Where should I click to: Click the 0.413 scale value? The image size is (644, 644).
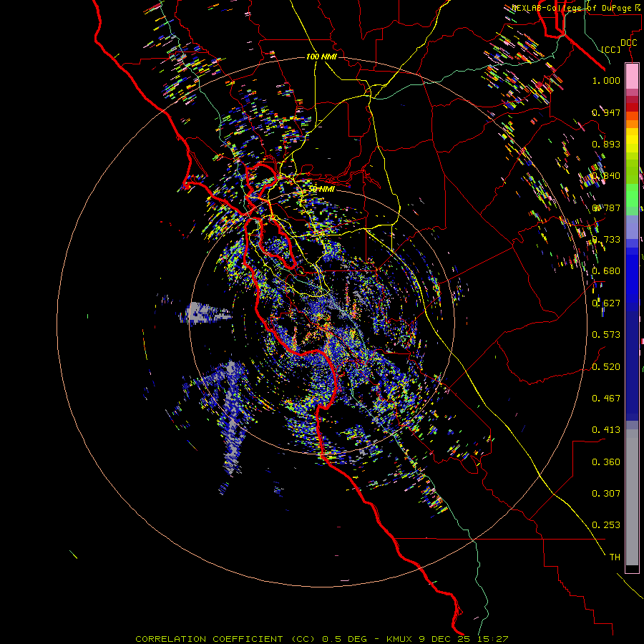pyautogui.click(x=606, y=430)
